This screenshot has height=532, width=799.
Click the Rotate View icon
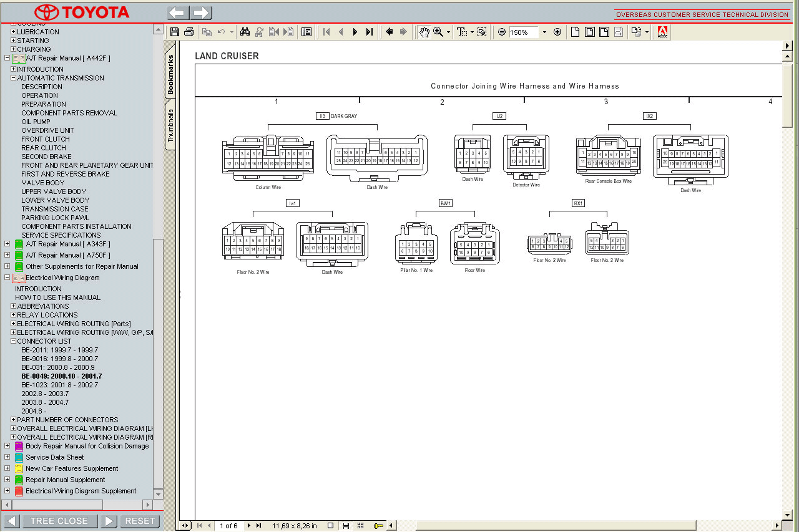pyautogui.click(x=636, y=32)
